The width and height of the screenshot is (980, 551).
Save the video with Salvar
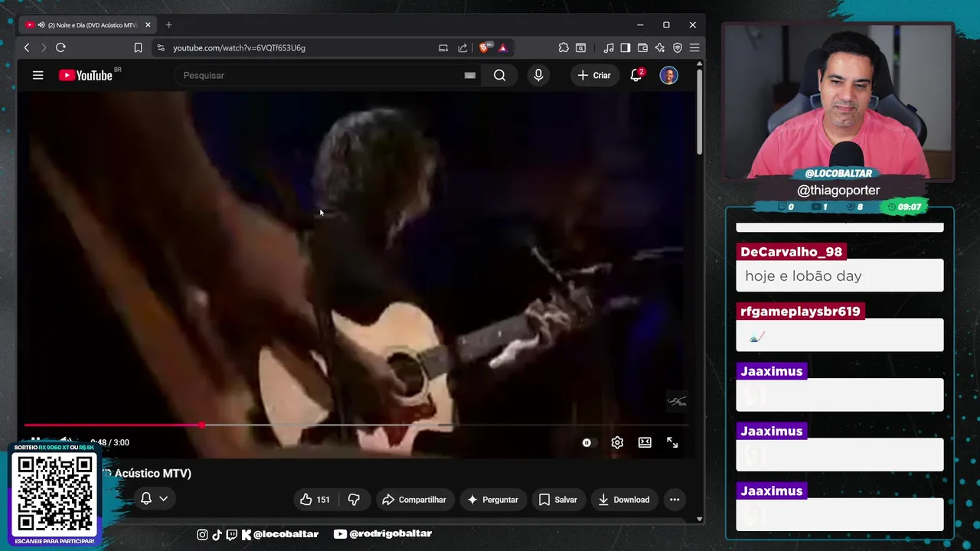[x=558, y=500]
